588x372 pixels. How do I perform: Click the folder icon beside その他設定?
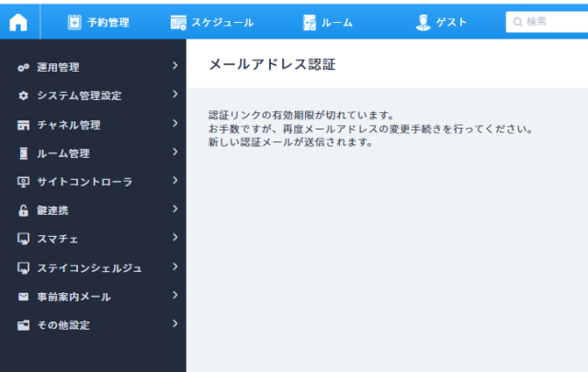point(24,325)
